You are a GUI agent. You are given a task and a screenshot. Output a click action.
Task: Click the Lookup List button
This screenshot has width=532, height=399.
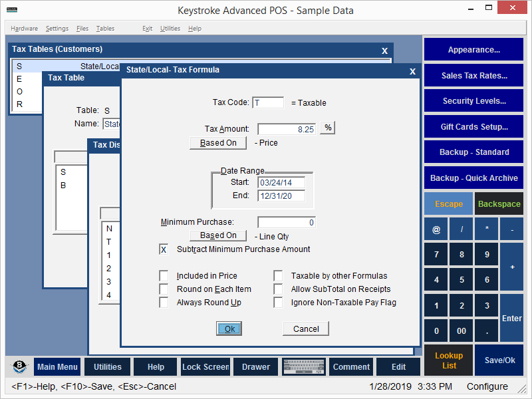[x=448, y=360]
